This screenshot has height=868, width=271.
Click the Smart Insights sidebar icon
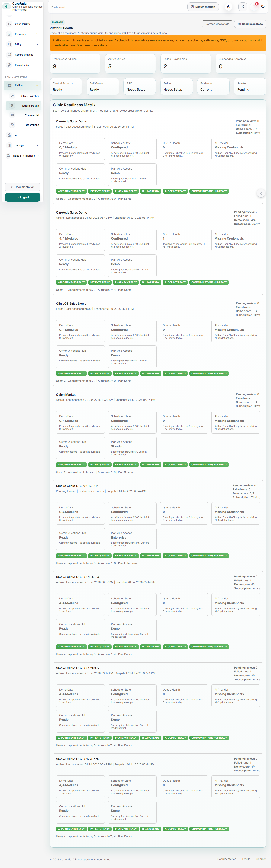pyautogui.click(x=9, y=24)
